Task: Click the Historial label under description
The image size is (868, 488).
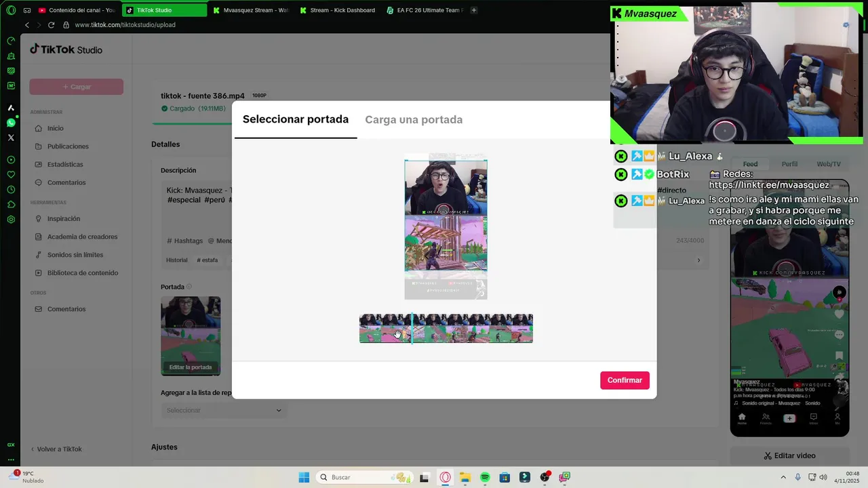Action: (x=177, y=260)
